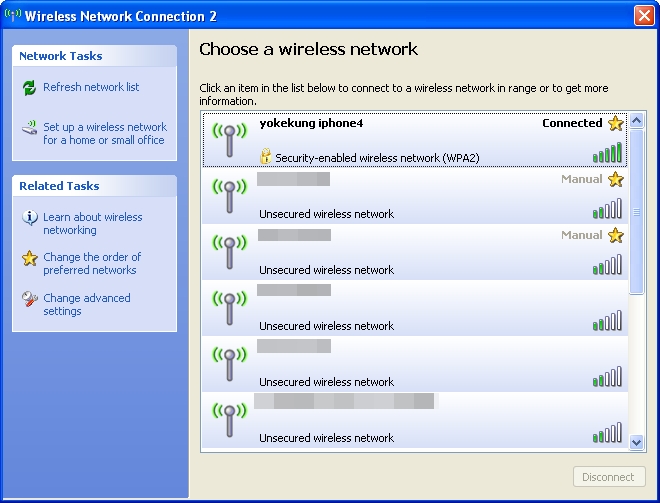Click the network list scrollbar thumb
The height and width of the screenshot is (503, 660).
pyautogui.click(x=637, y=210)
